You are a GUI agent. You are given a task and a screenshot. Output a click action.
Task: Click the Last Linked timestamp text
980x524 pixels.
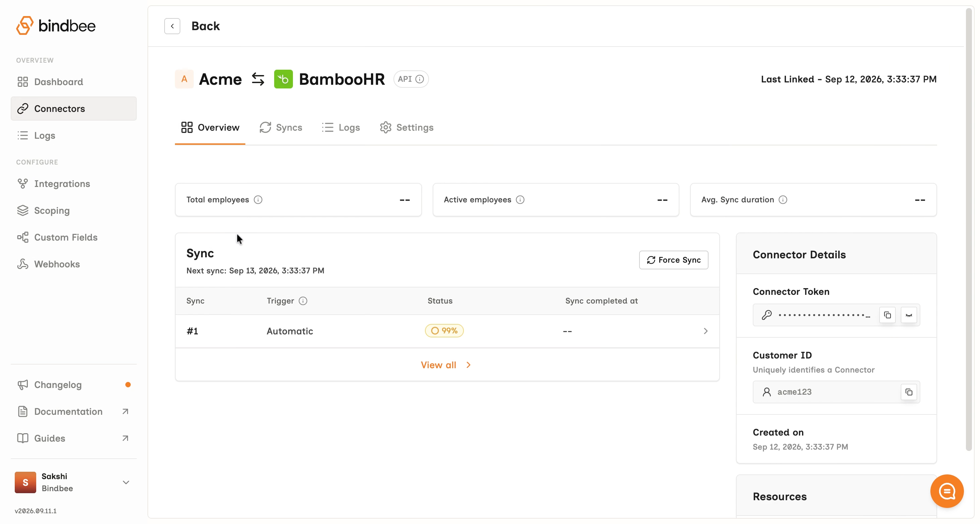click(849, 79)
